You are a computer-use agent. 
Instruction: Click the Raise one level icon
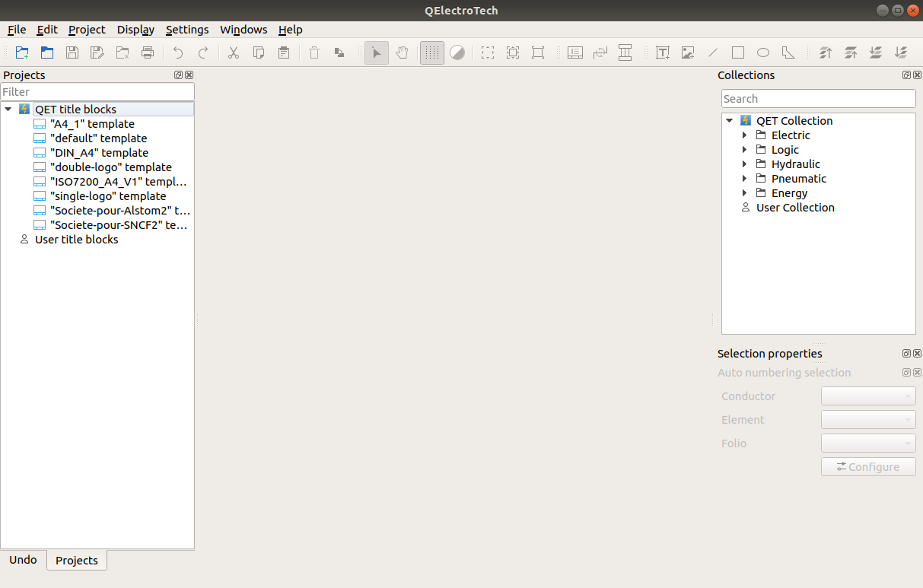(x=851, y=52)
